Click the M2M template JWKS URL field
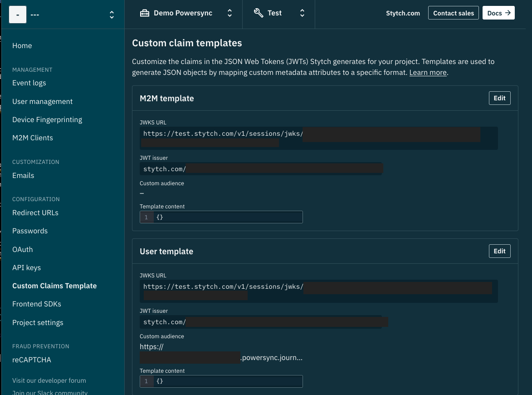 (x=318, y=138)
